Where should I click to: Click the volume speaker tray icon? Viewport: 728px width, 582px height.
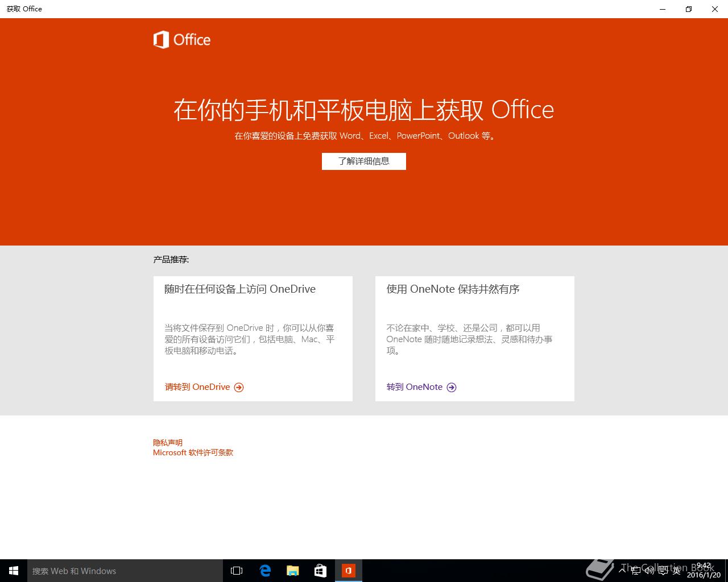tap(649, 570)
